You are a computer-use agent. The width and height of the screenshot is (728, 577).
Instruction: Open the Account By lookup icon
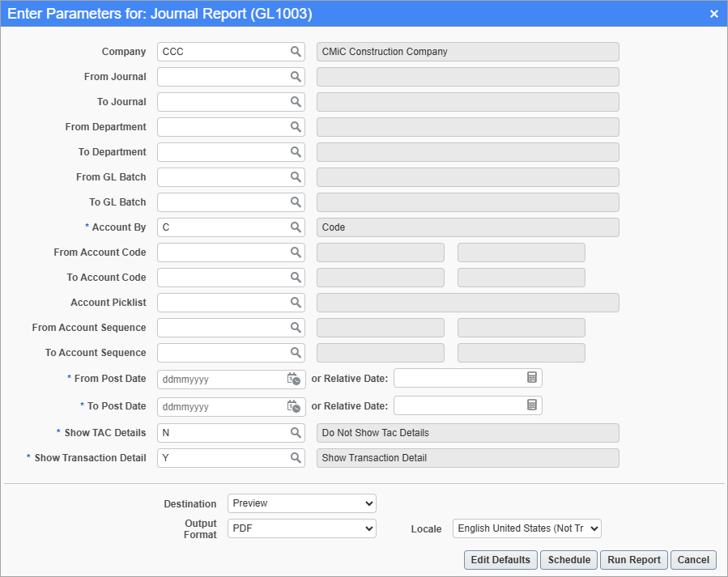(295, 227)
